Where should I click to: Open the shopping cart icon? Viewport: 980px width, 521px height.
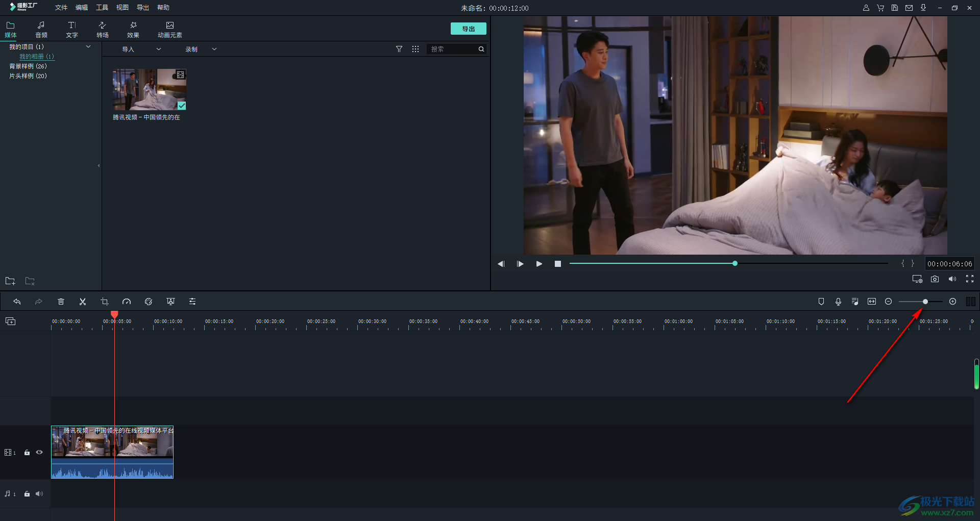tap(880, 8)
